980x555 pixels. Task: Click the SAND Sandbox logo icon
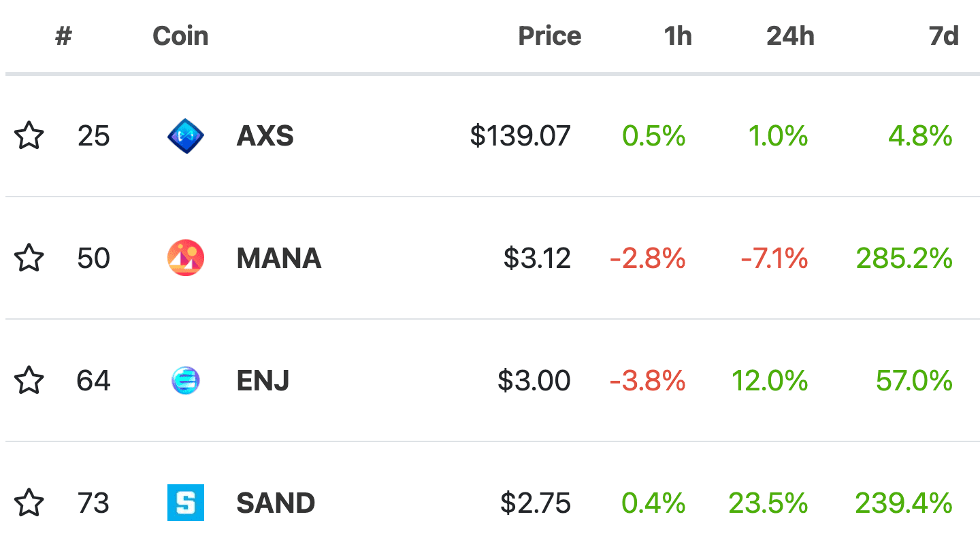[x=186, y=503]
